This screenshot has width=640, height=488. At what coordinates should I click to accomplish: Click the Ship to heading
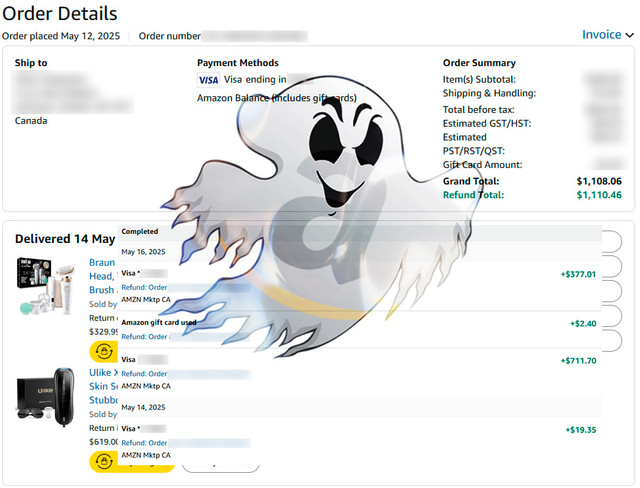pyautogui.click(x=31, y=63)
